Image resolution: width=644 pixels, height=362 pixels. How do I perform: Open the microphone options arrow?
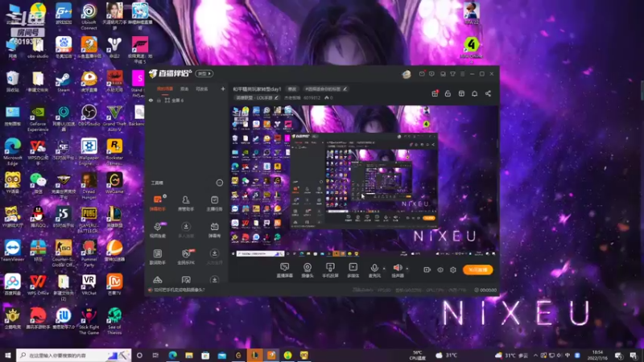(384, 269)
